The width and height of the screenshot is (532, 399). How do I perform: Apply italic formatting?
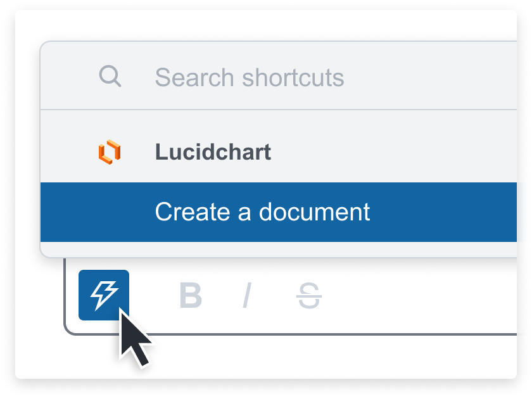248,296
